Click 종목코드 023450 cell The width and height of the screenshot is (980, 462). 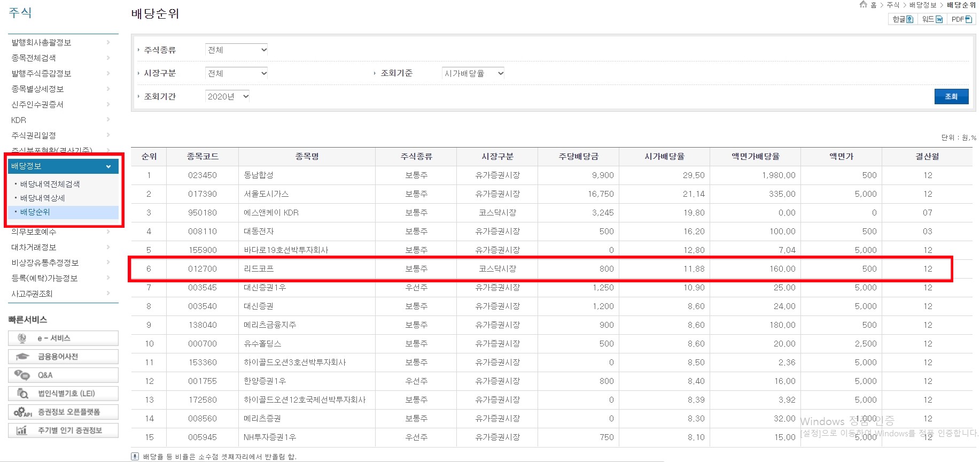point(203,175)
